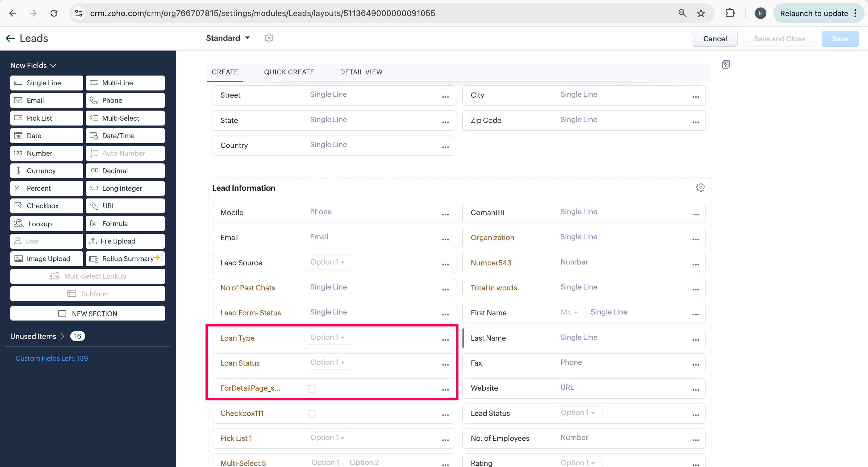Click the back arrow beside Leads

10,38
